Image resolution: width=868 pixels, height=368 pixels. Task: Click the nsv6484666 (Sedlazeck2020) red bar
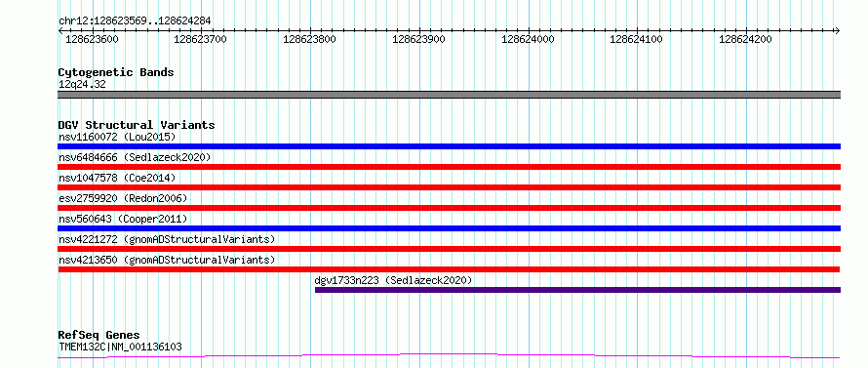click(x=449, y=167)
